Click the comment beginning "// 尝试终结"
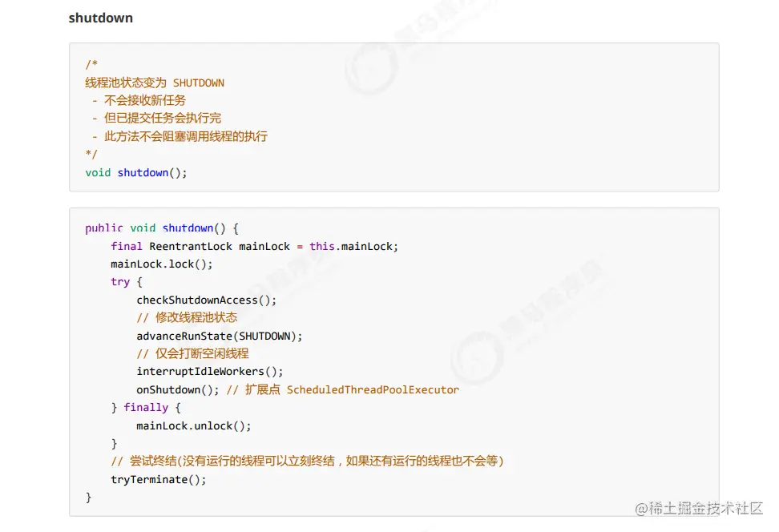Viewport: 779px width, 532px height. point(307,461)
